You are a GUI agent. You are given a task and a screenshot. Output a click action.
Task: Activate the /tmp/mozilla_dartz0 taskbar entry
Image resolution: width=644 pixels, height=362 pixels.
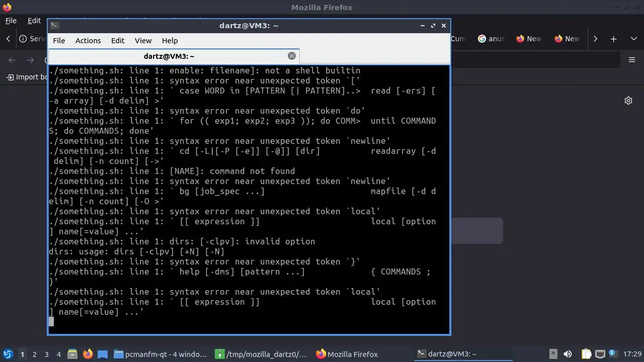tap(262, 354)
